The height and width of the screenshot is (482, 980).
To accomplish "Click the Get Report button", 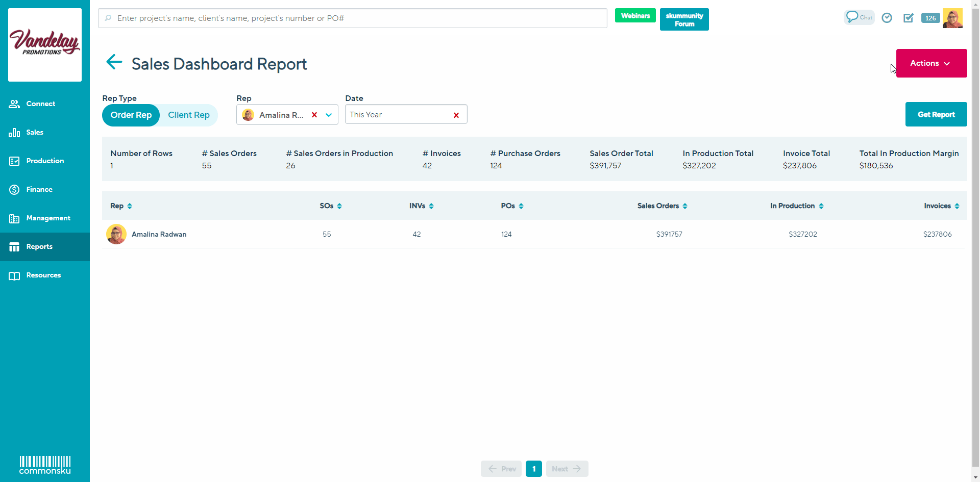I will pyautogui.click(x=936, y=114).
